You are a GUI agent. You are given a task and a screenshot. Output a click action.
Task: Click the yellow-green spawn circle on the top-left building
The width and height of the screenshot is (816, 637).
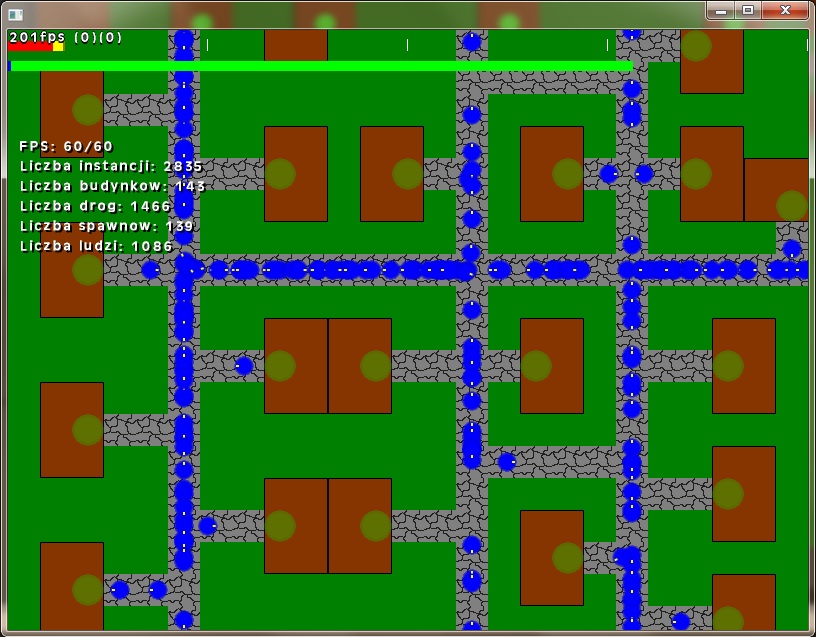tap(87, 109)
